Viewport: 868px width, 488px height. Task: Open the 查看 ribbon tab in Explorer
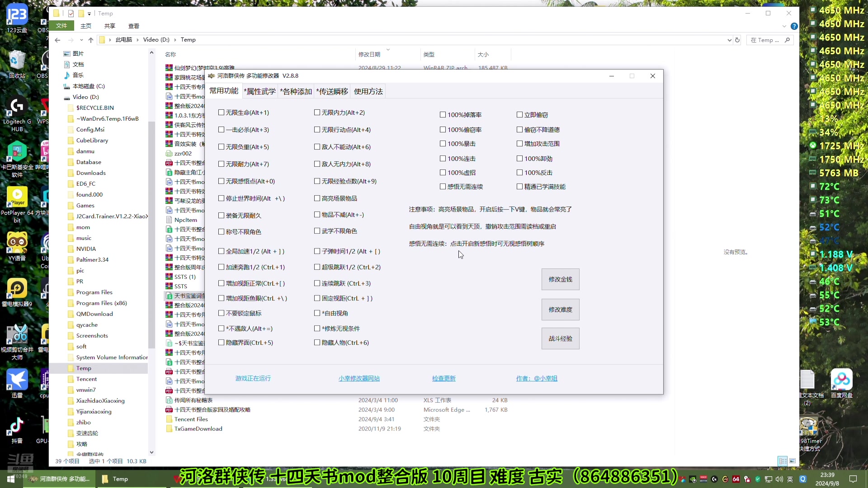[x=134, y=26]
